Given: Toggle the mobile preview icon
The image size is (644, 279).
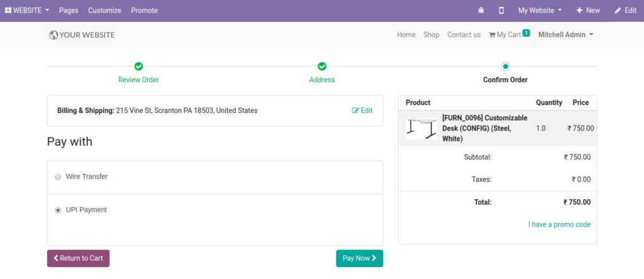Looking at the screenshot, I should tap(501, 11).
